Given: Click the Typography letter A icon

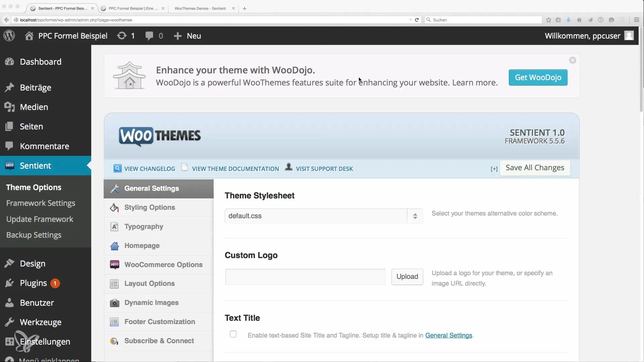Looking at the screenshot, I should click(x=114, y=227).
